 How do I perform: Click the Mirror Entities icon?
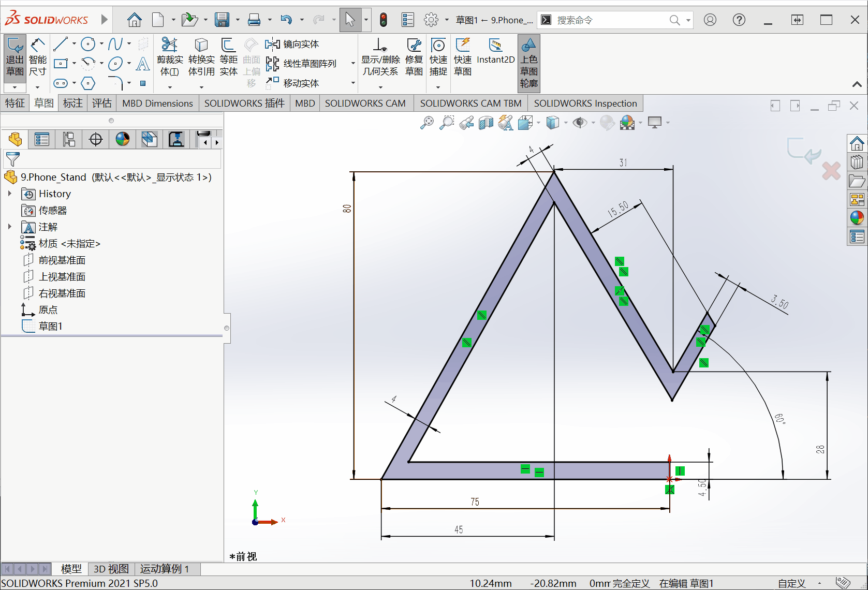point(272,44)
